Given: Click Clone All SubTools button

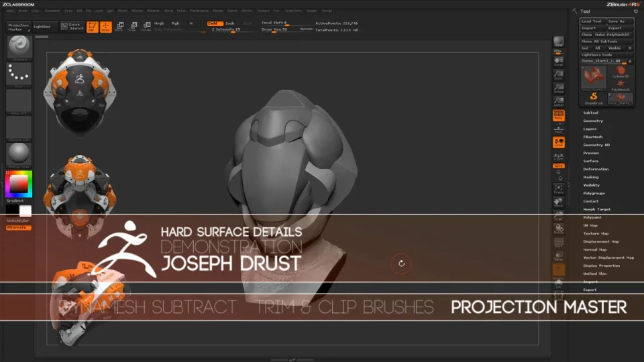Looking at the screenshot, I should pyautogui.click(x=606, y=42).
